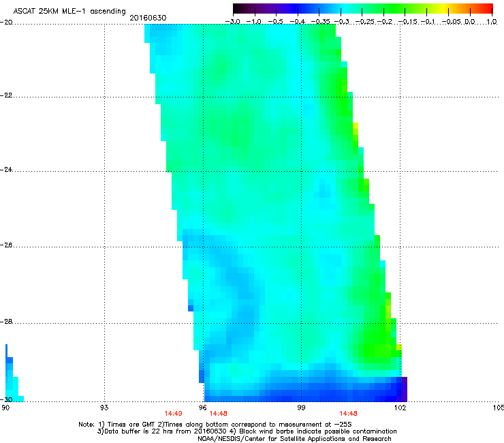This screenshot has height=443, width=504.
Task: Click the purple cell at swath bottom-right
Action: 404,389
